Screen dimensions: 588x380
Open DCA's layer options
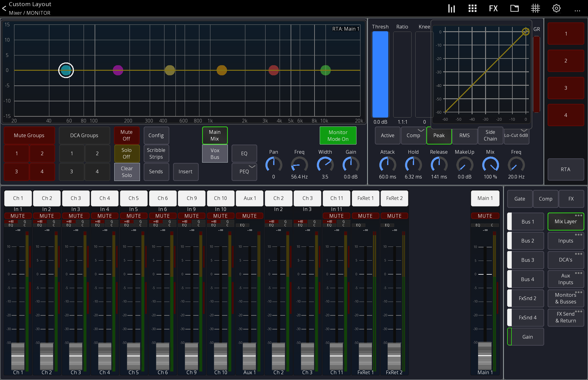click(x=579, y=254)
